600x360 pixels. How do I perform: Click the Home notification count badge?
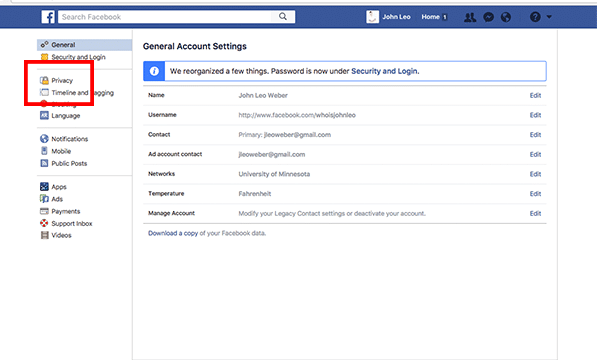tap(444, 17)
